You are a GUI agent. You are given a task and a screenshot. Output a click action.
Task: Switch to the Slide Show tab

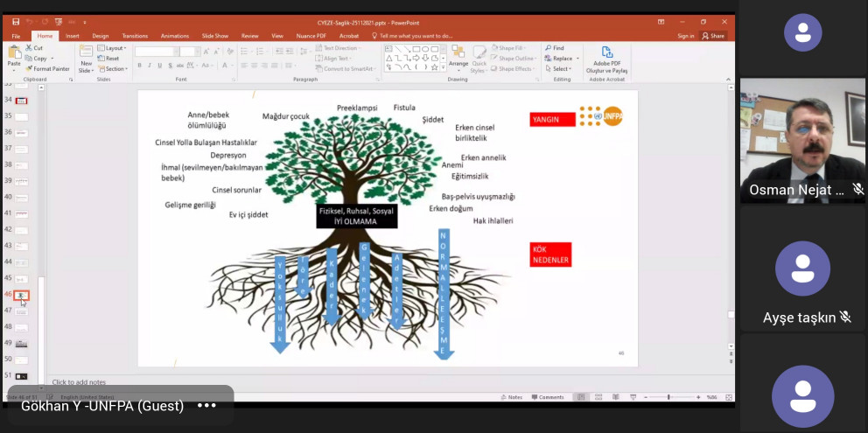coord(214,36)
